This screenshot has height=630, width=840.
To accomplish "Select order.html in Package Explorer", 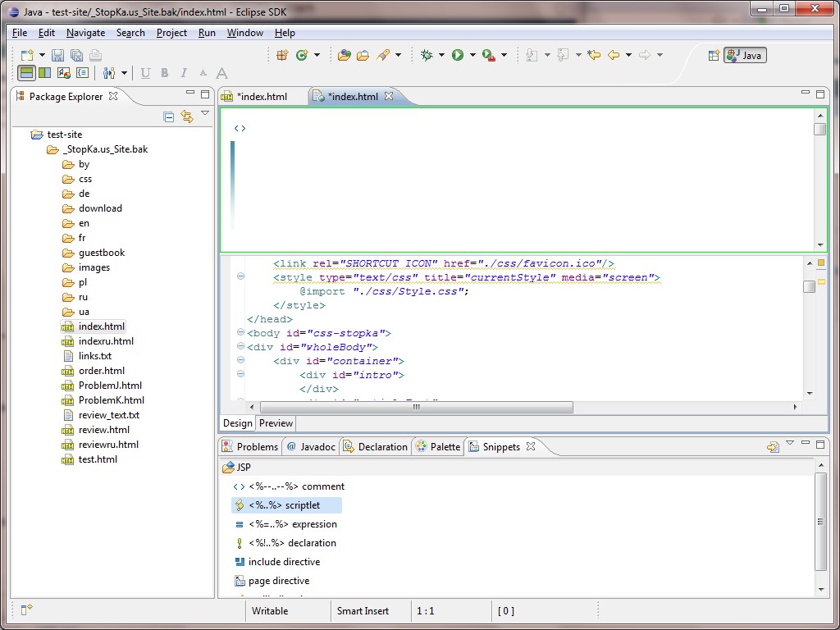I will coord(102,371).
